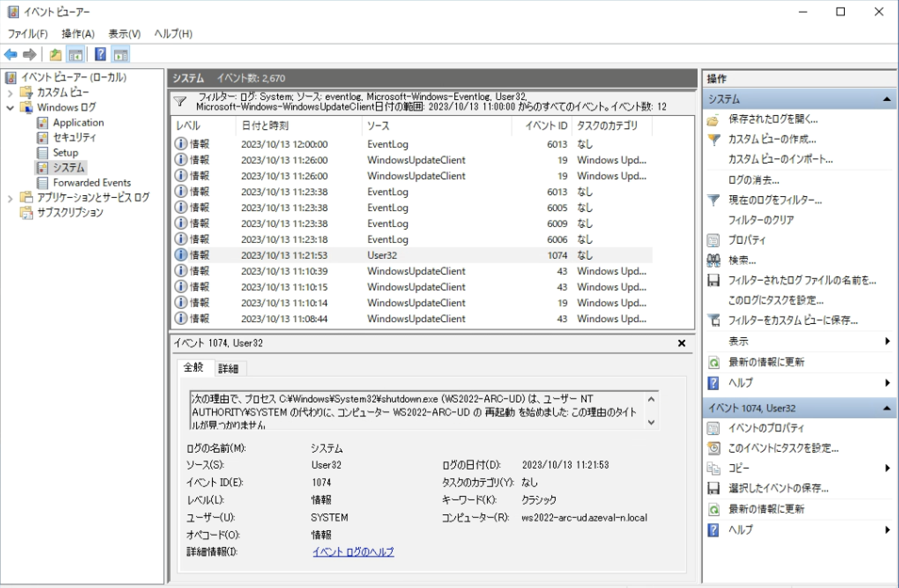Click the Forward arrow toolbar icon
The height and width of the screenshot is (588, 899).
click(29, 55)
